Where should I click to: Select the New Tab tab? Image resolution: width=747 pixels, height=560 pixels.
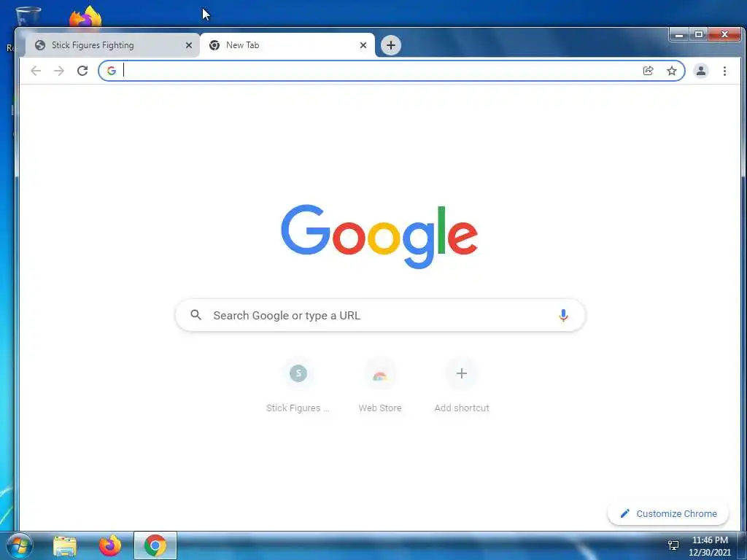click(287, 45)
